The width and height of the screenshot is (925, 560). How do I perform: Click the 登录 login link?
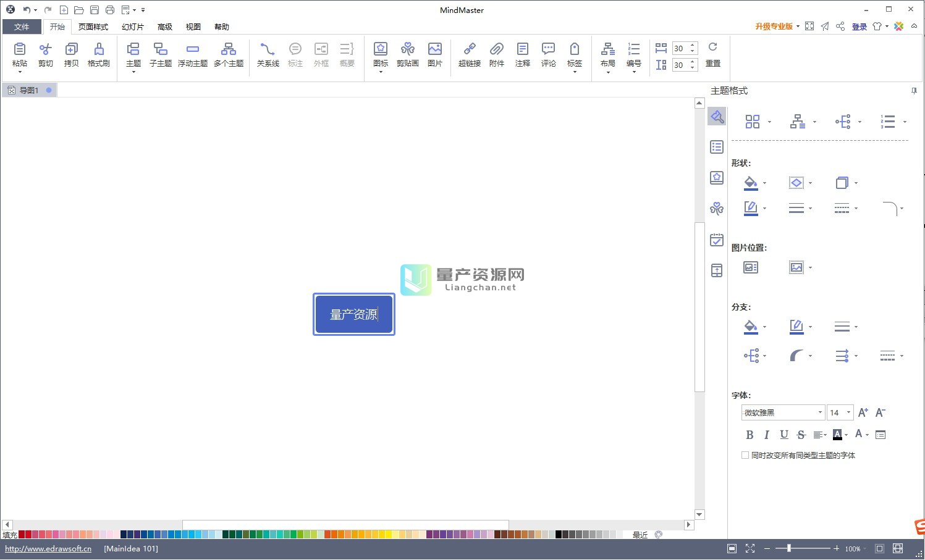(x=860, y=27)
